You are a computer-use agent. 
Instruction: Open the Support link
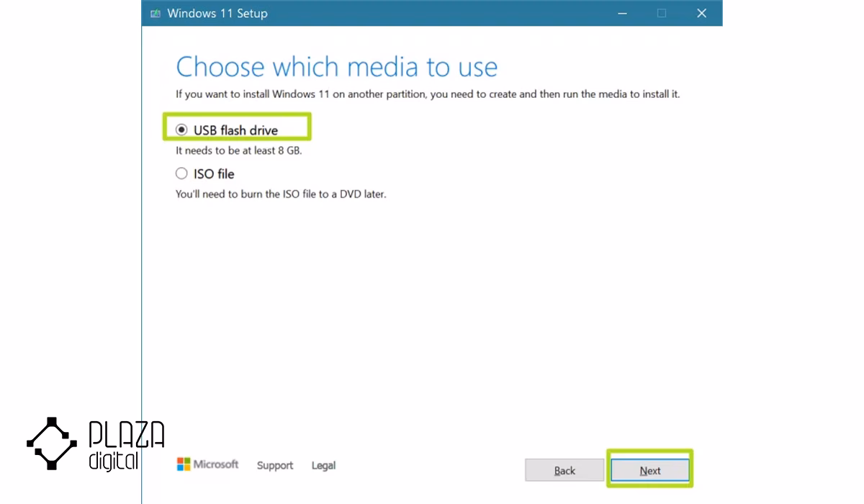(275, 465)
